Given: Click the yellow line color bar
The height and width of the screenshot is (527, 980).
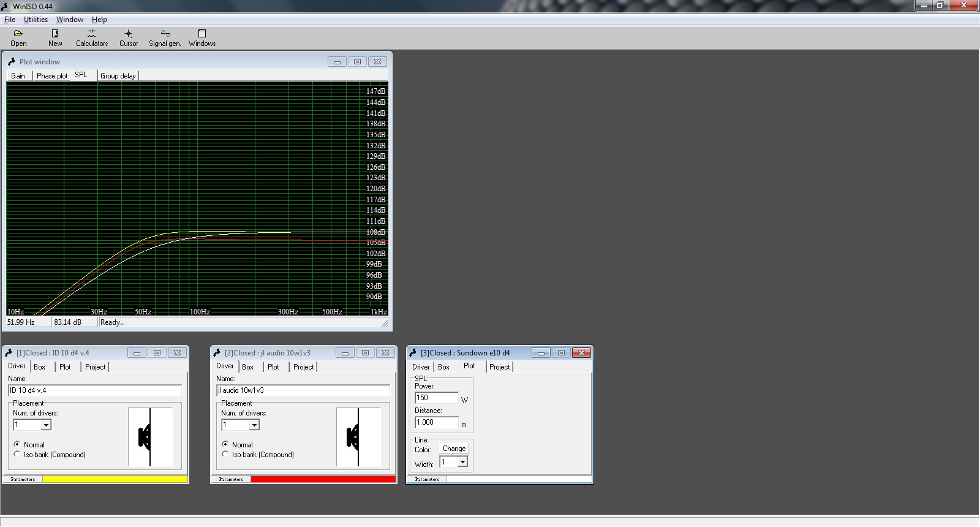Looking at the screenshot, I should [115, 479].
